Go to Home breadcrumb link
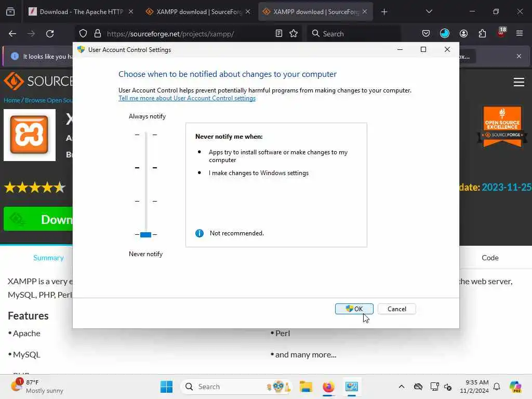Viewport: 532px width, 399px height. click(x=11, y=100)
